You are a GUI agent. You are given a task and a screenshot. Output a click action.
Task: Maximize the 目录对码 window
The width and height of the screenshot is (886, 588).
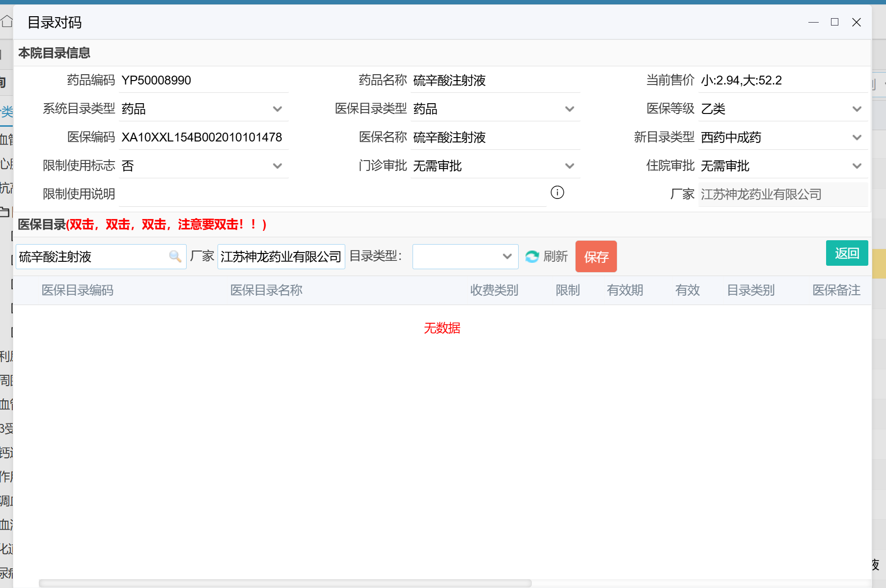point(834,22)
